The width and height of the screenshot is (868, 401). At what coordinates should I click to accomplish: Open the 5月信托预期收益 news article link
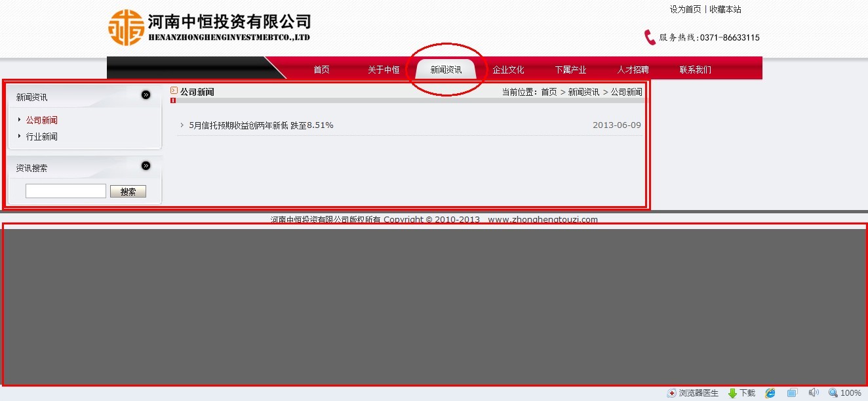click(x=261, y=125)
